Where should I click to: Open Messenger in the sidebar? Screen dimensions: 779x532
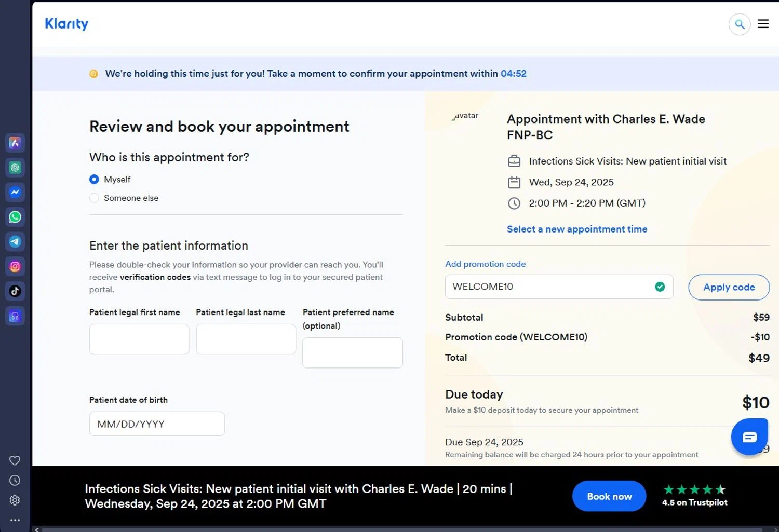point(15,192)
